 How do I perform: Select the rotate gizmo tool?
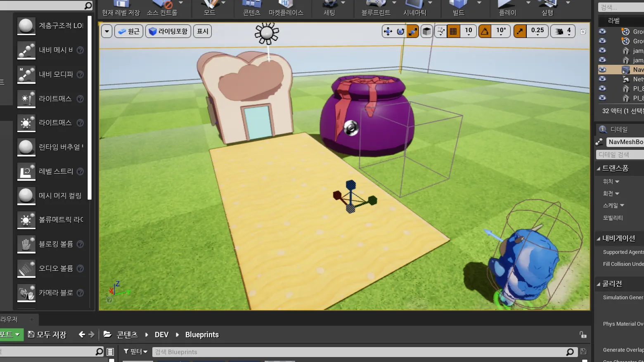point(400,31)
